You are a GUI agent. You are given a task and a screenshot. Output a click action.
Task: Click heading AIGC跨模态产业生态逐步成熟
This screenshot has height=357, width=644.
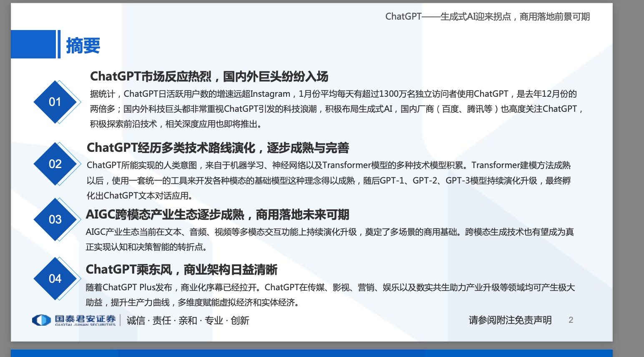tap(165, 215)
